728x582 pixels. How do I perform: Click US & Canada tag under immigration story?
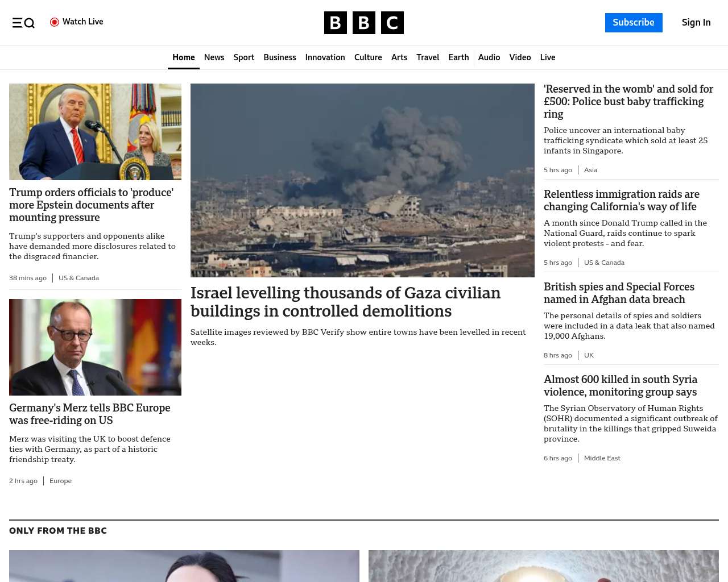pos(604,263)
